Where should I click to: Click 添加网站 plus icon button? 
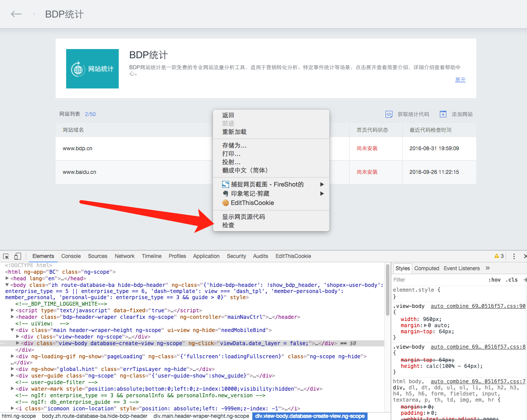click(x=443, y=114)
